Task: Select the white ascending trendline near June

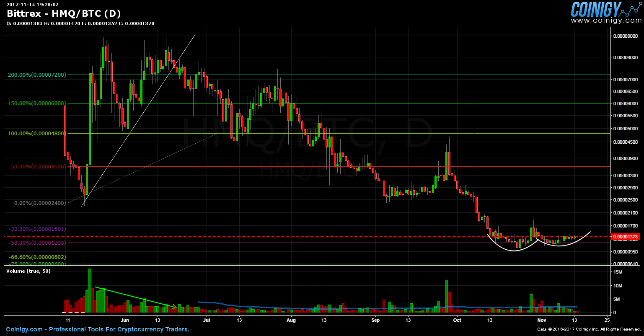Action: (138, 120)
